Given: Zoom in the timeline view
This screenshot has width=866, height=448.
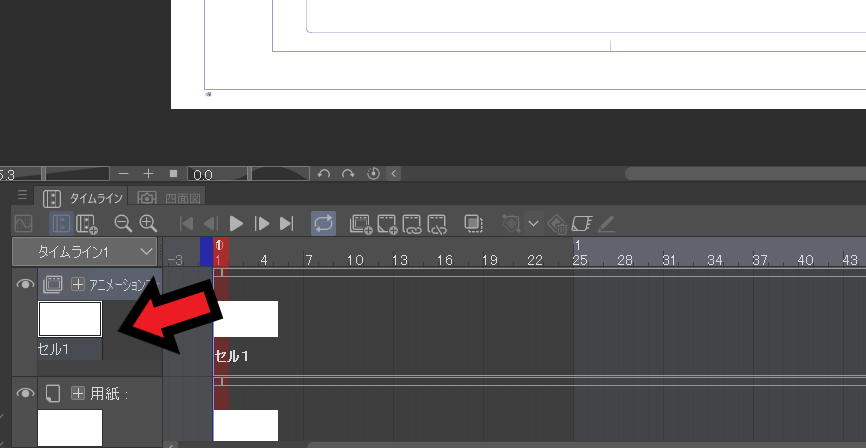Looking at the screenshot, I should [148, 224].
